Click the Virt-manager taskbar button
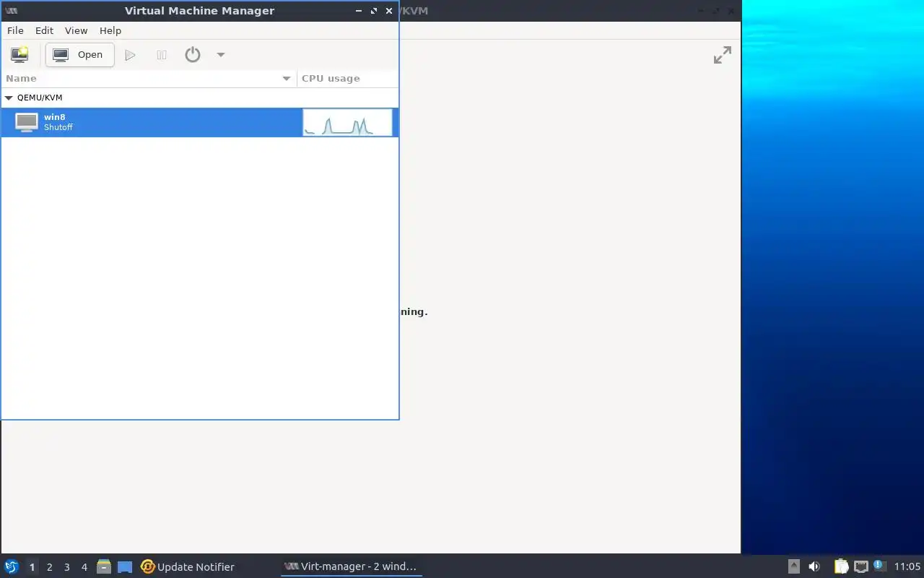The image size is (924, 578). [351, 566]
